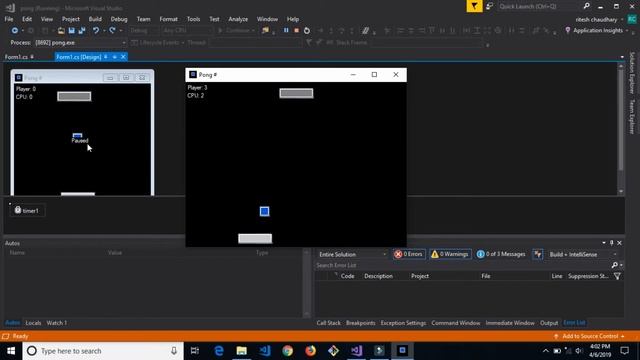Click the Open File folder icon

pyautogui.click(x=61, y=31)
